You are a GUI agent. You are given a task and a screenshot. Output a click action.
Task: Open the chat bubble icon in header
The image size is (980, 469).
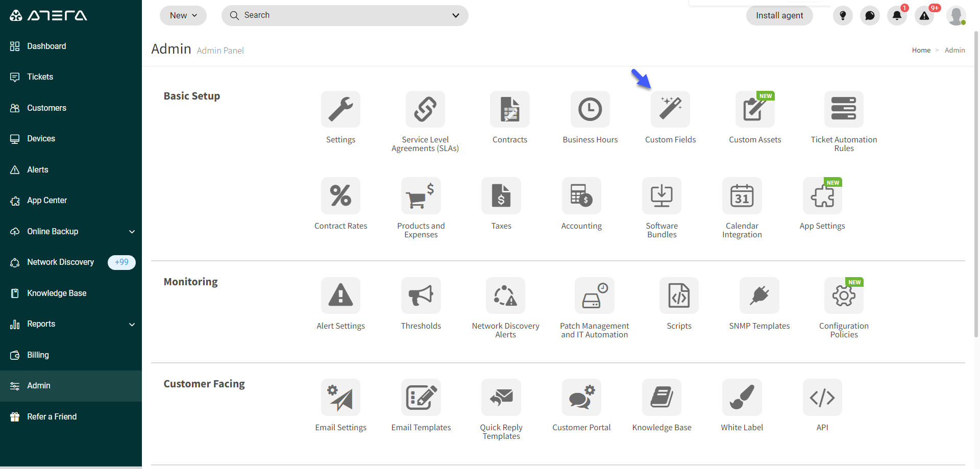[x=870, y=16]
